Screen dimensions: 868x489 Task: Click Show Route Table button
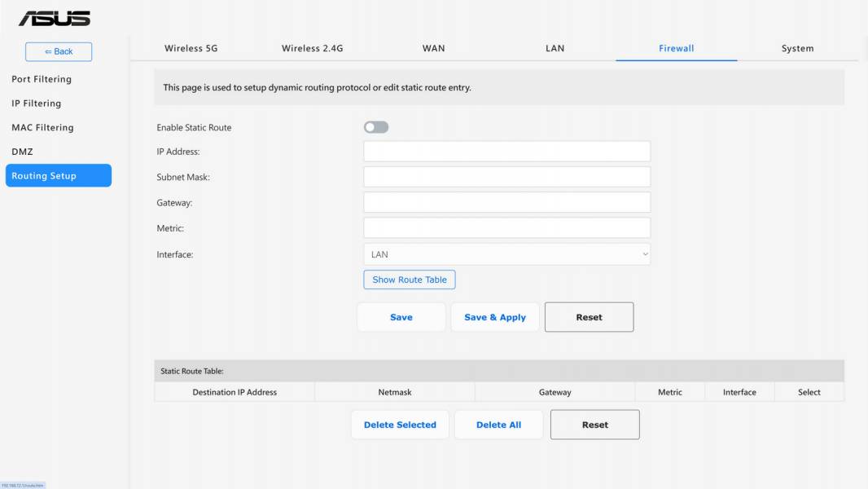pos(410,280)
